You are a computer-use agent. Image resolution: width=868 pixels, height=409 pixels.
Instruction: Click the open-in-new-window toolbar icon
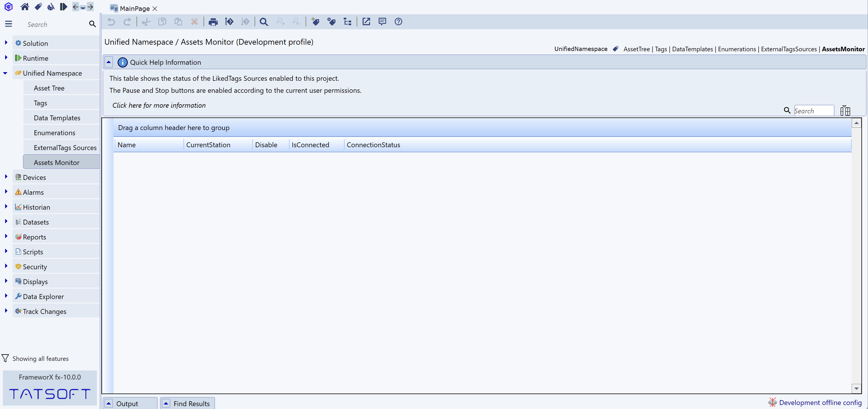tap(366, 22)
